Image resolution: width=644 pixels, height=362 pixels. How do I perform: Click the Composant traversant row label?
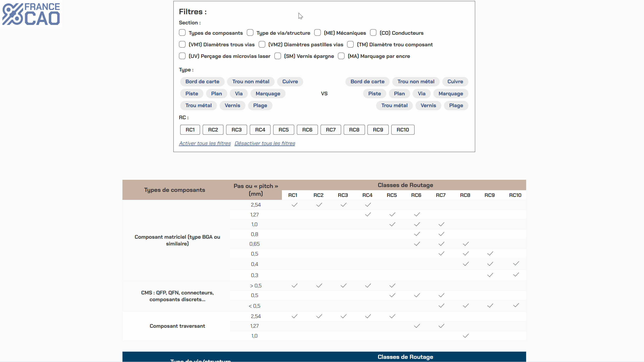177,326
